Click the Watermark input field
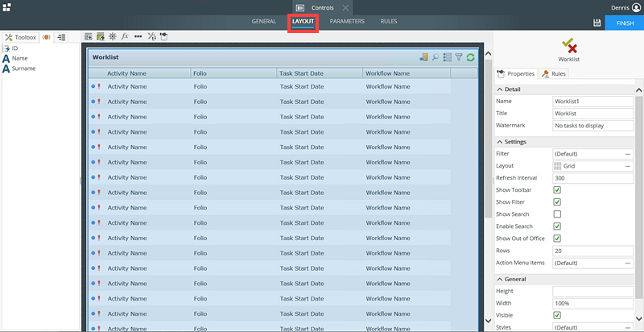Screen dimensions: 644x332 [592, 126]
